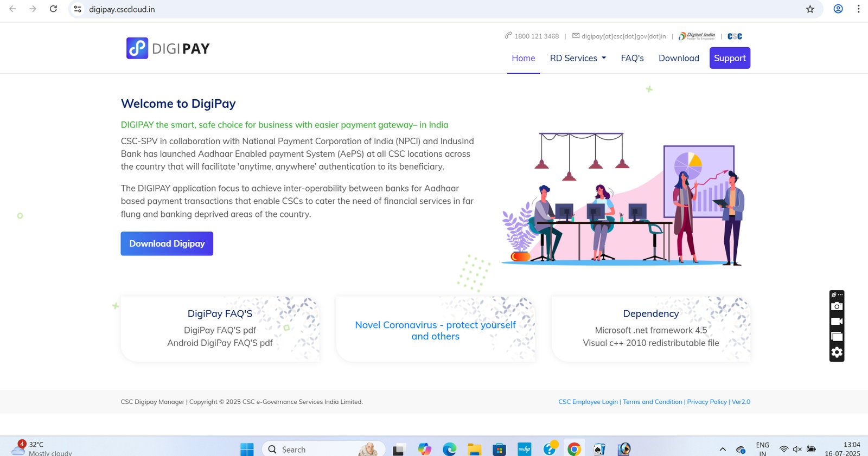This screenshot has width=868, height=456.
Task: Click the 1800 121 3468 phone number
Action: (537, 36)
